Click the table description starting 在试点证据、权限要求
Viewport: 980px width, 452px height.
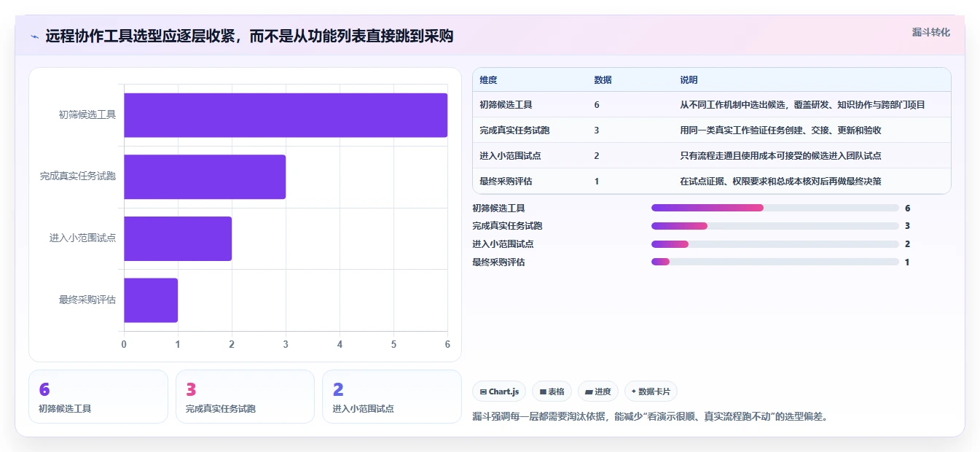[x=780, y=182]
